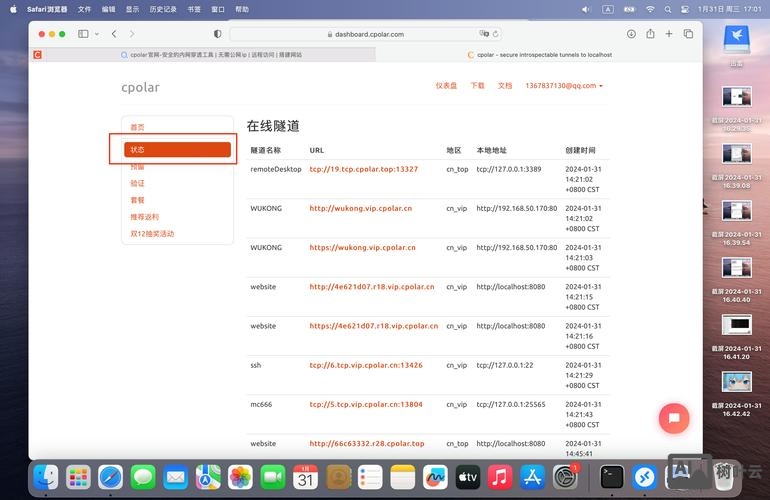This screenshot has height=500, width=770.
Task: Open Photos from the Dock
Action: (x=241, y=477)
